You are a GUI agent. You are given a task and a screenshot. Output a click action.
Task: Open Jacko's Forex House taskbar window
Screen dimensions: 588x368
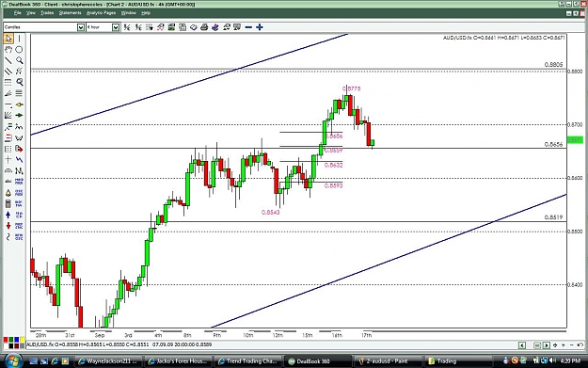click(x=178, y=361)
